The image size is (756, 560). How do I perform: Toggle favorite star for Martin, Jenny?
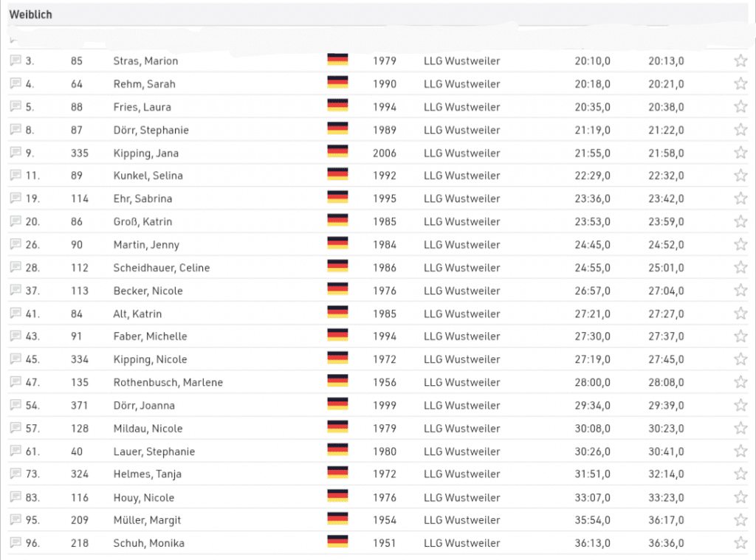740,244
